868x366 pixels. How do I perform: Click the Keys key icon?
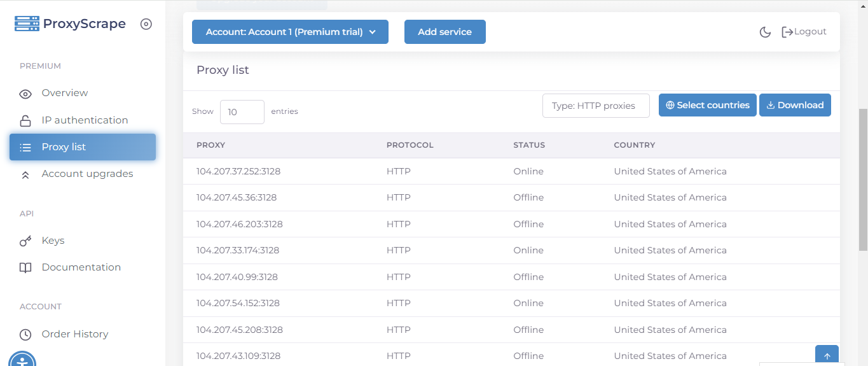point(25,241)
